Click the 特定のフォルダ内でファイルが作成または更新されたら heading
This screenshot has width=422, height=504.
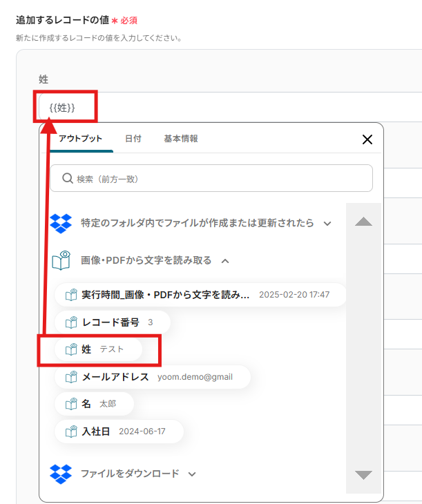197,223
